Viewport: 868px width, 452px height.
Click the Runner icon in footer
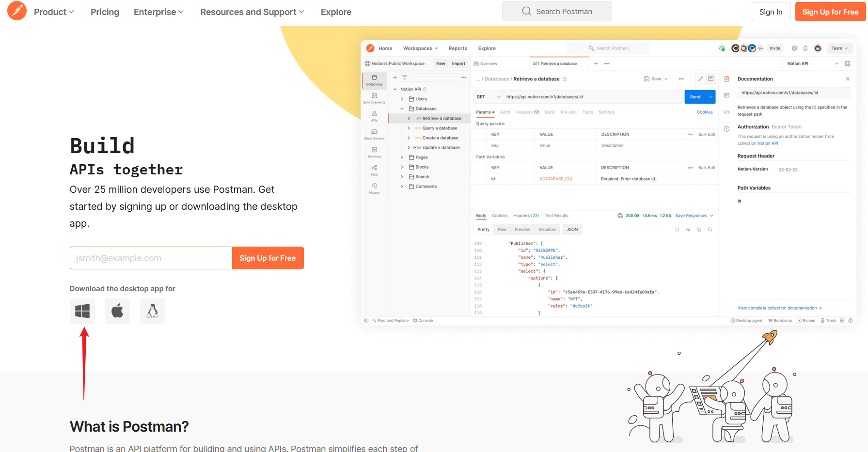point(806,321)
